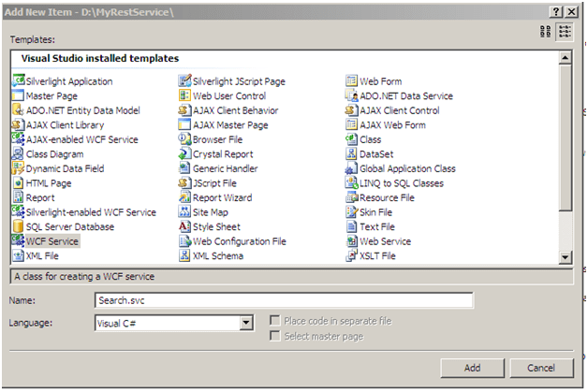Enable the Select master page checkbox
The height and width of the screenshot is (392, 588).
pos(275,336)
